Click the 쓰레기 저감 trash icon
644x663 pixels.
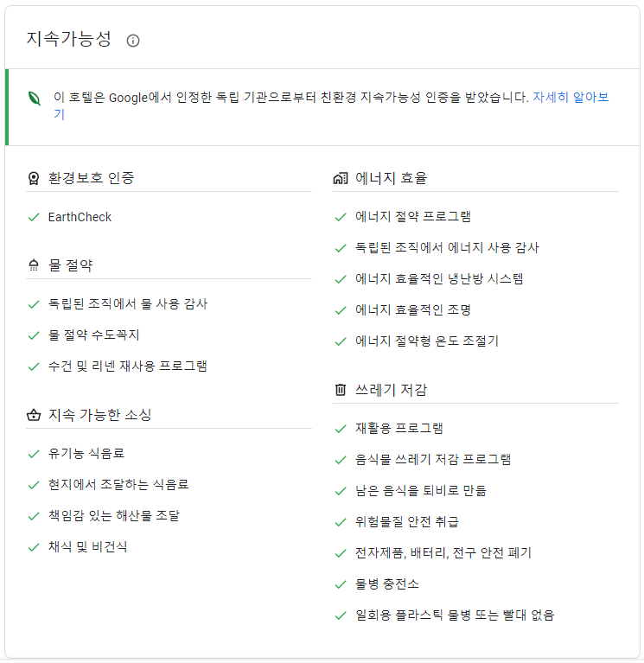341,390
